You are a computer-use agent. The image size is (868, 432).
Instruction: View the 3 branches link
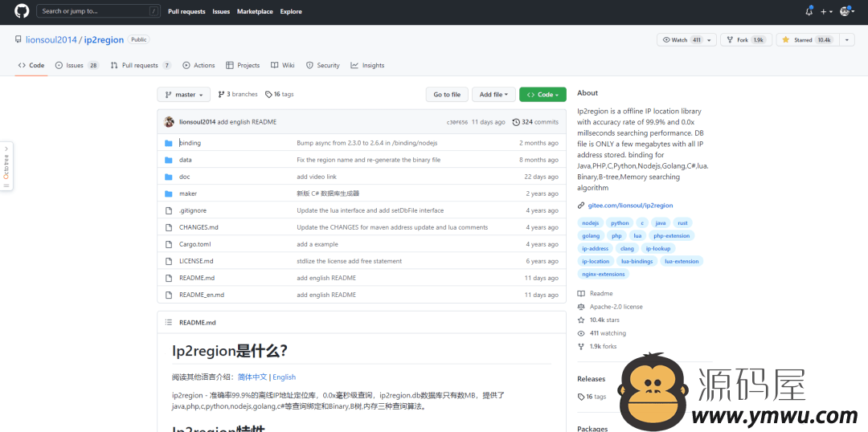[238, 95]
